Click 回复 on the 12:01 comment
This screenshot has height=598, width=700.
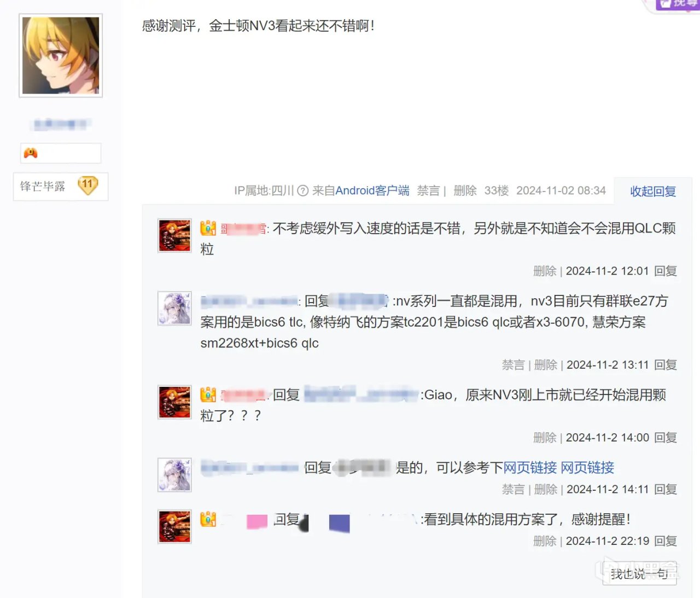click(666, 271)
